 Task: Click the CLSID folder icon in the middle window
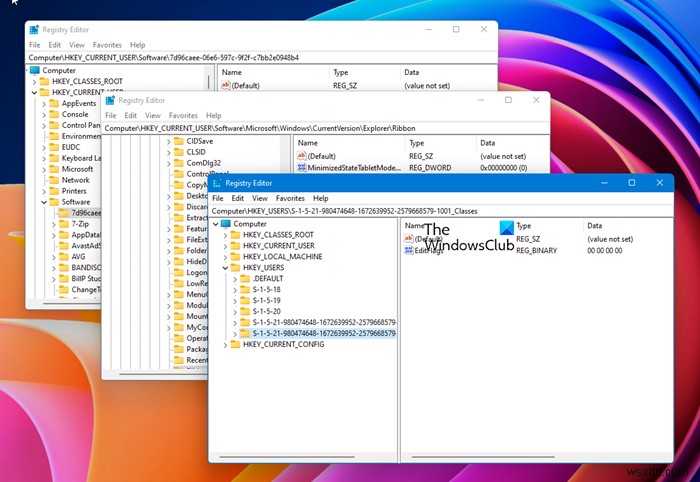(x=179, y=152)
